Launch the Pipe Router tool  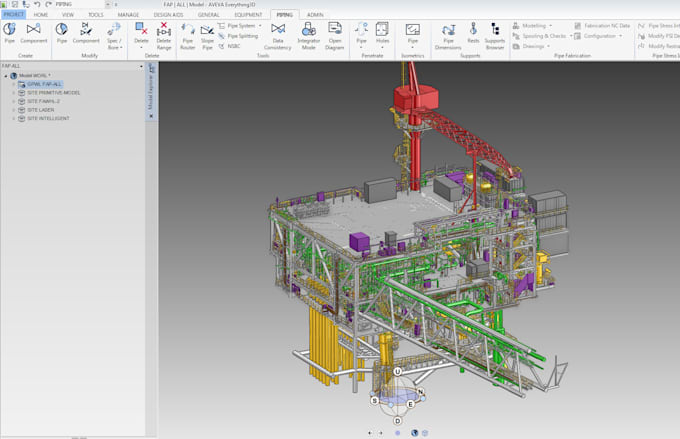coord(187,36)
